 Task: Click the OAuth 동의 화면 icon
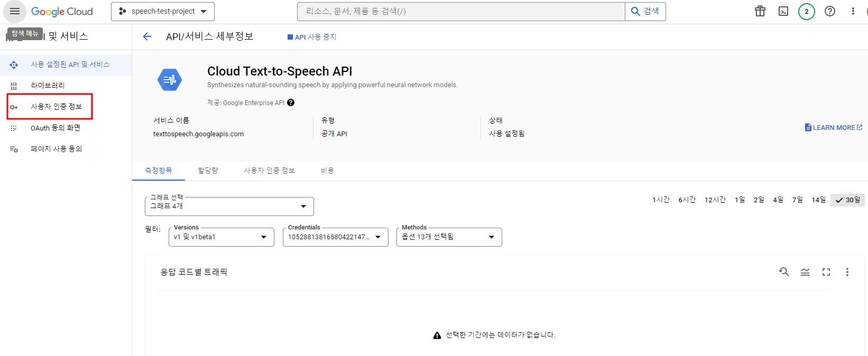coord(14,128)
